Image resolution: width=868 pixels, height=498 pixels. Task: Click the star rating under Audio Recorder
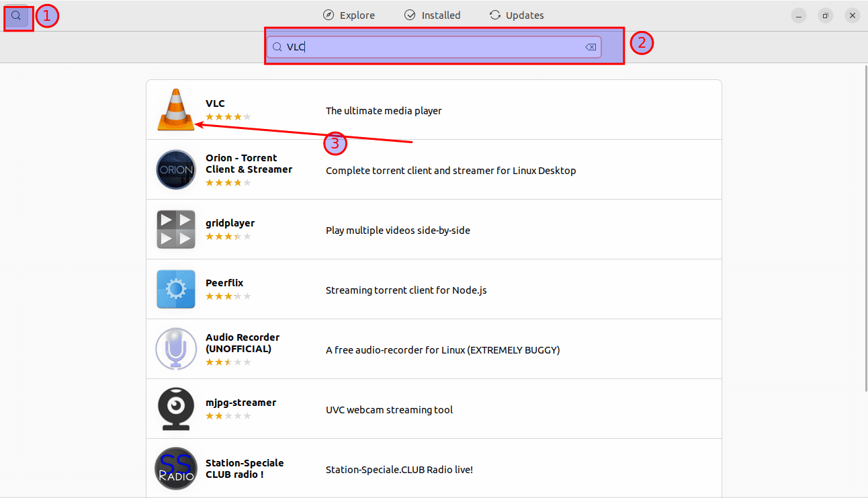[228, 362]
